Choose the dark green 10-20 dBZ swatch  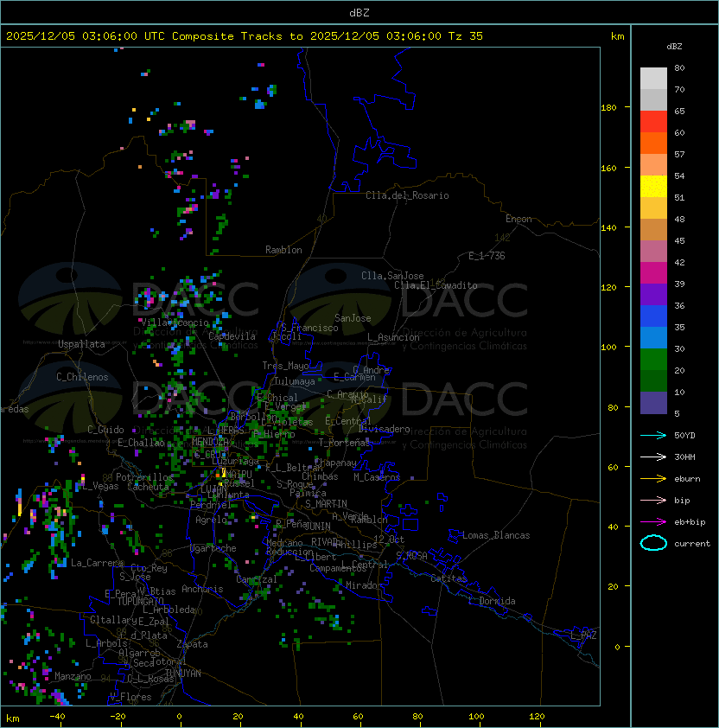coord(653,380)
